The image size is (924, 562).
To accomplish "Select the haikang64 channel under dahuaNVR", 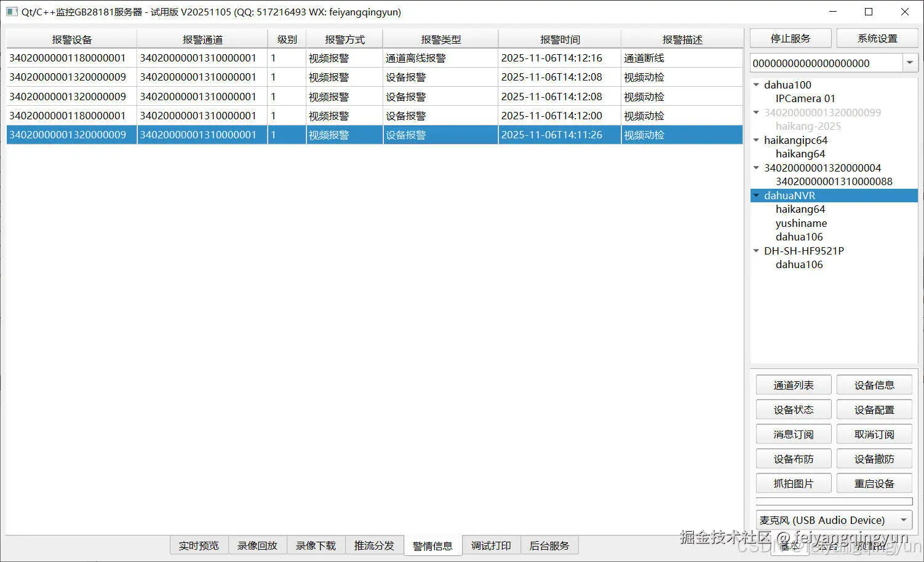I will (800, 209).
